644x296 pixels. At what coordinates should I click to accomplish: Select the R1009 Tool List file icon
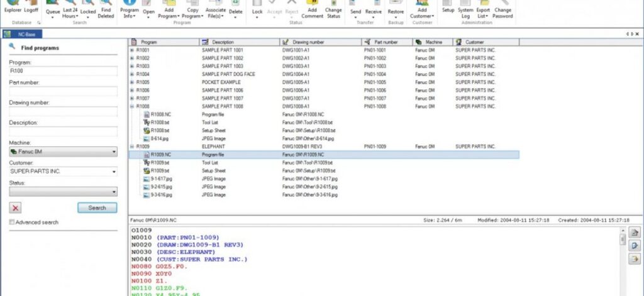(147, 163)
